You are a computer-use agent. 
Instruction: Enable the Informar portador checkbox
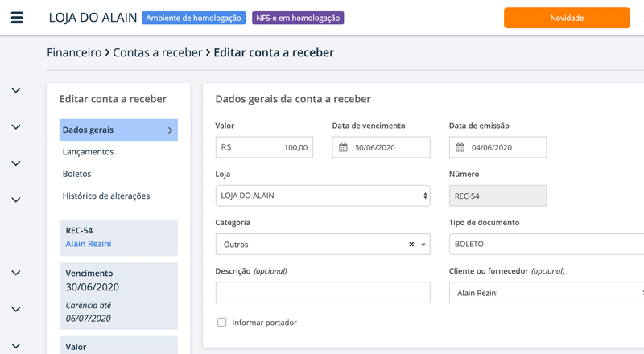(x=222, y=323)
